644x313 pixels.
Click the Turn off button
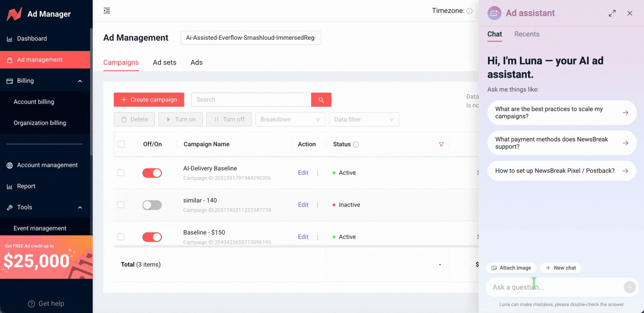tap(229, 119)
